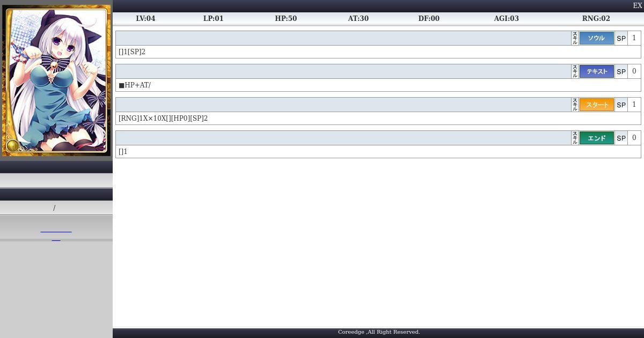Click the blue ソウル skill badge

tap(596, 38)
